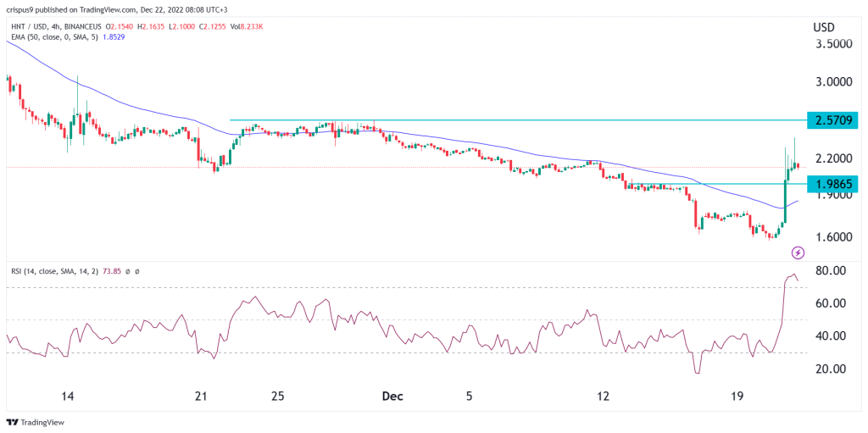
Task: Click the Dec label on time axis
Action: [392, 397]
